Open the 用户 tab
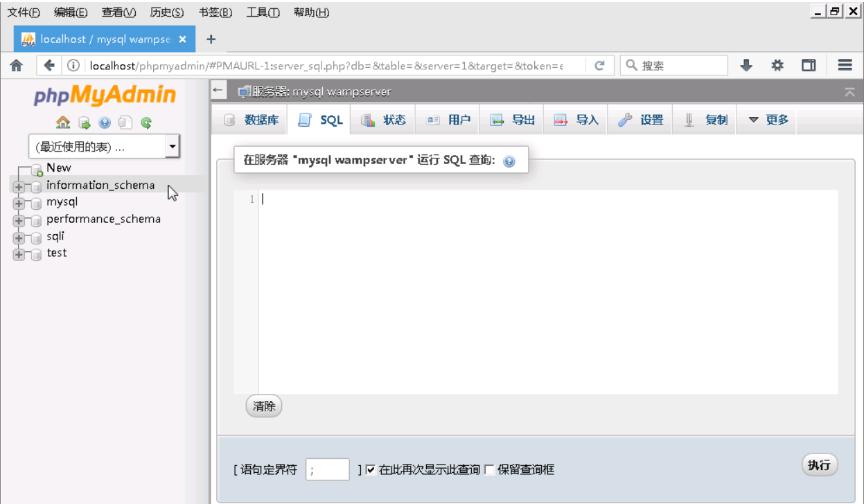 click(448, 120)
